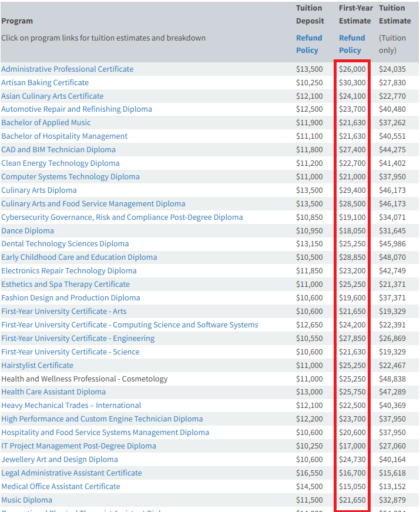The width and height of the screenshot is (420, 512).
Task: Click the Cybersecurity Governance, Risk and Compliance link
Action: [122, 217]
